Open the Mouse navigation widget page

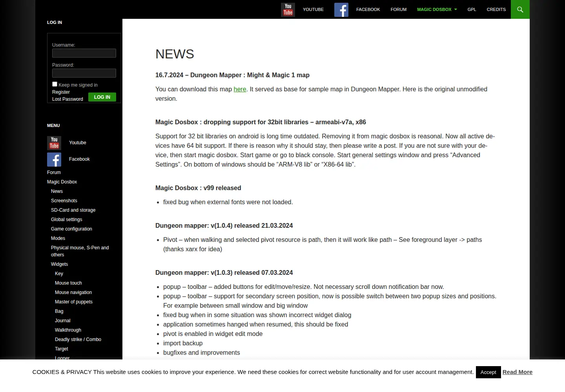pos(73,292)
